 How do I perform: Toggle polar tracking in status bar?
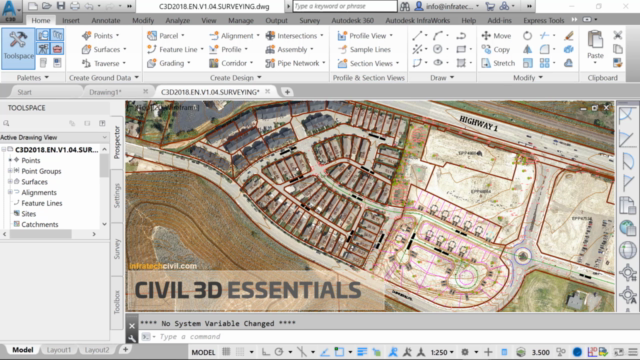tap(279, 352)
